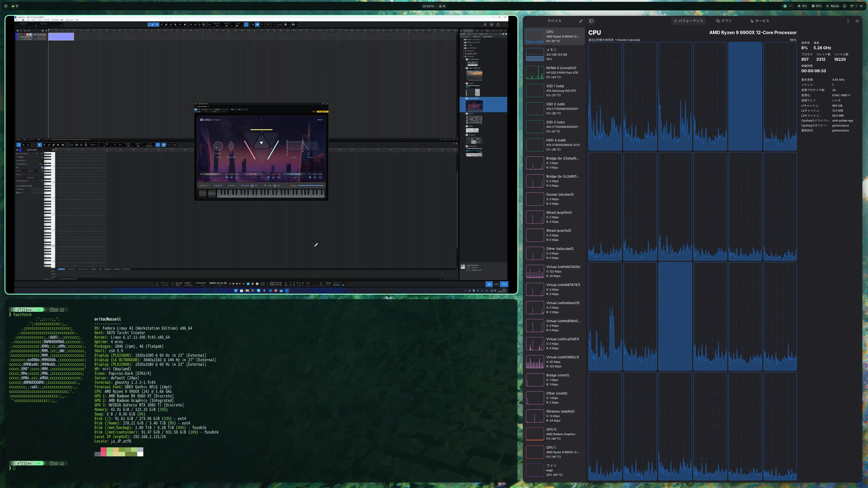Open the Lead Architect instrument dropdown on track

35,39
